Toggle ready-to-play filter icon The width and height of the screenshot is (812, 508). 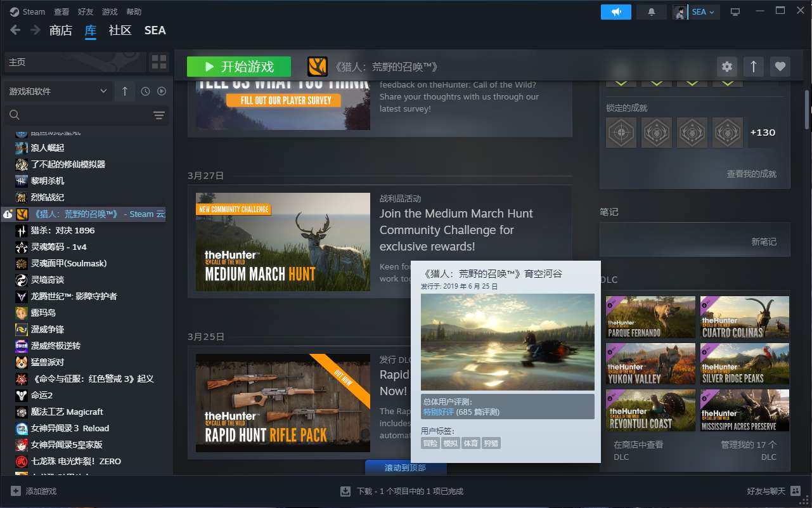point(162,91)
